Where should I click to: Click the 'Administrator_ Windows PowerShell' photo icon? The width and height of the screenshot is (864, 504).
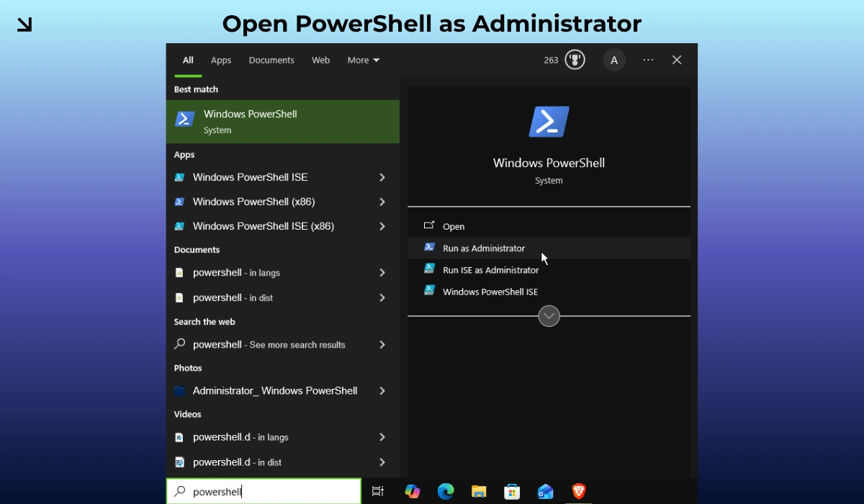click(180, 391)
